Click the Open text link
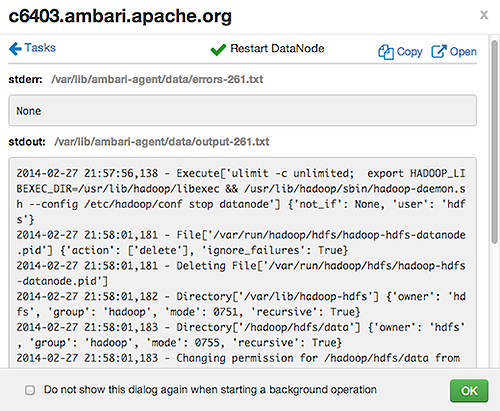The width and height of the screenshot is (500, 411). tap(463, 51)
